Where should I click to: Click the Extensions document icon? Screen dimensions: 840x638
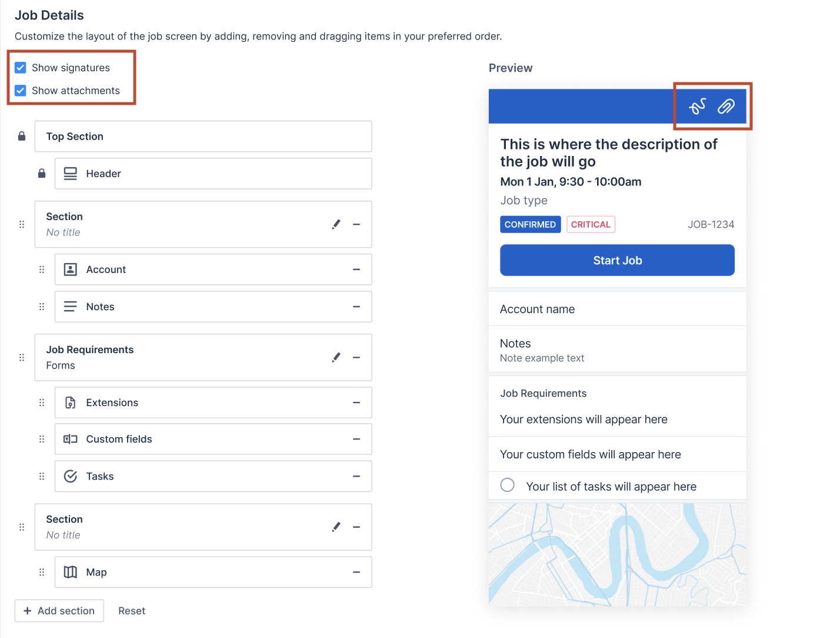(70, 403)
